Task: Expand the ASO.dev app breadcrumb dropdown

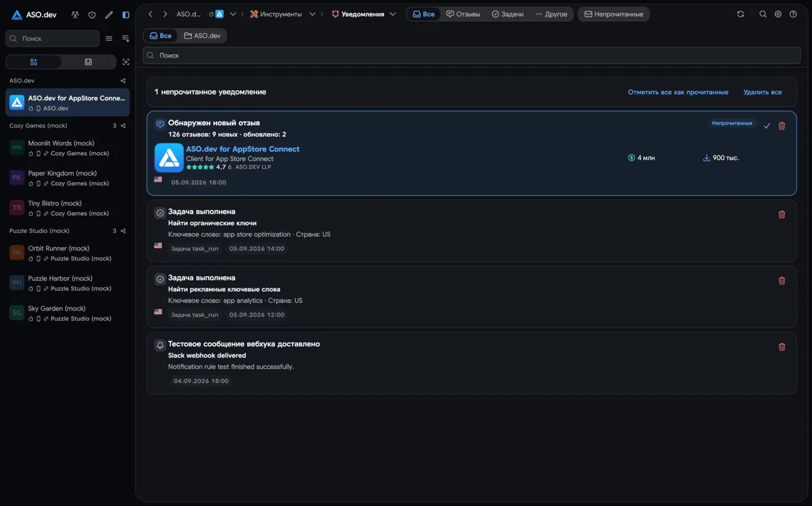Action: tap(233, 14)
